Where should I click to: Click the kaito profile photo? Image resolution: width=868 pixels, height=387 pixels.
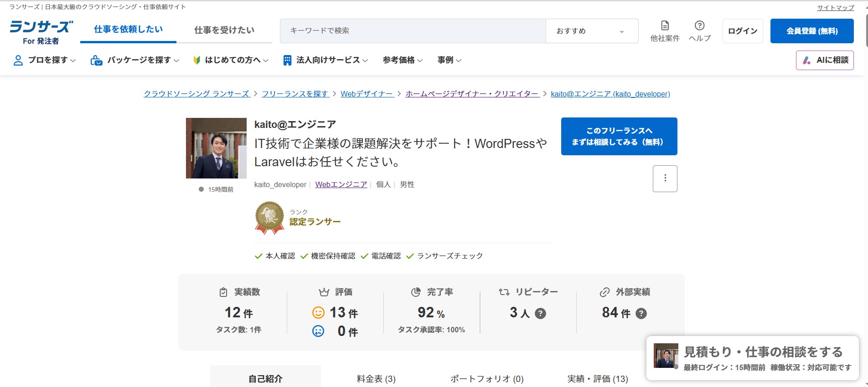pyautogui.click(x=216, y=148)
